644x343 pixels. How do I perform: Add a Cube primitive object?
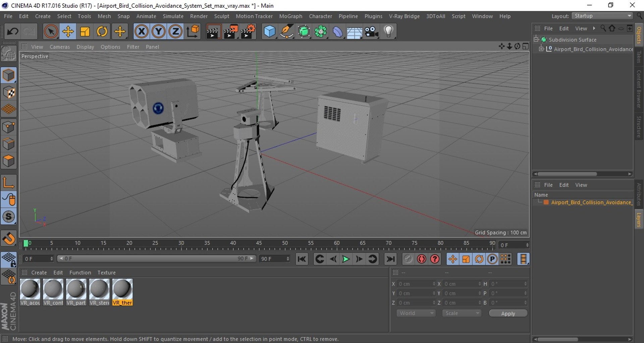269,32
